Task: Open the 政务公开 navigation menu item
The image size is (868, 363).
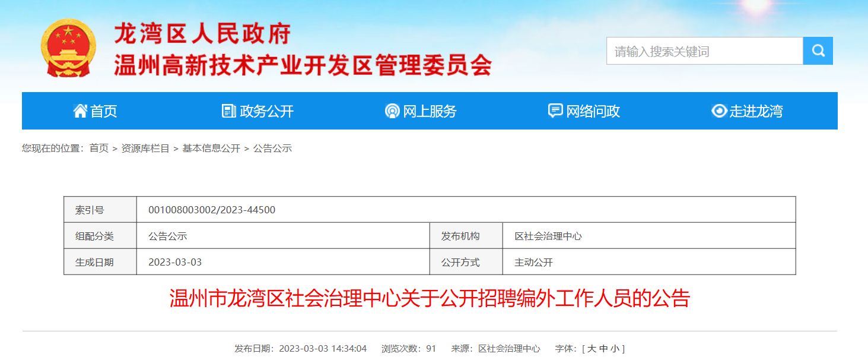Action: click(x=266, y=111)
